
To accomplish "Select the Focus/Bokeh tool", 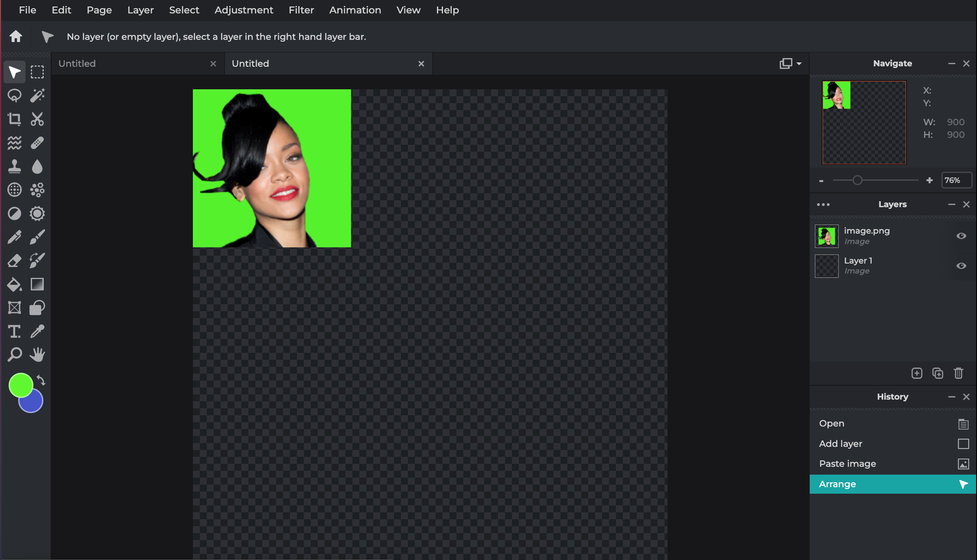I will (14, 190).
